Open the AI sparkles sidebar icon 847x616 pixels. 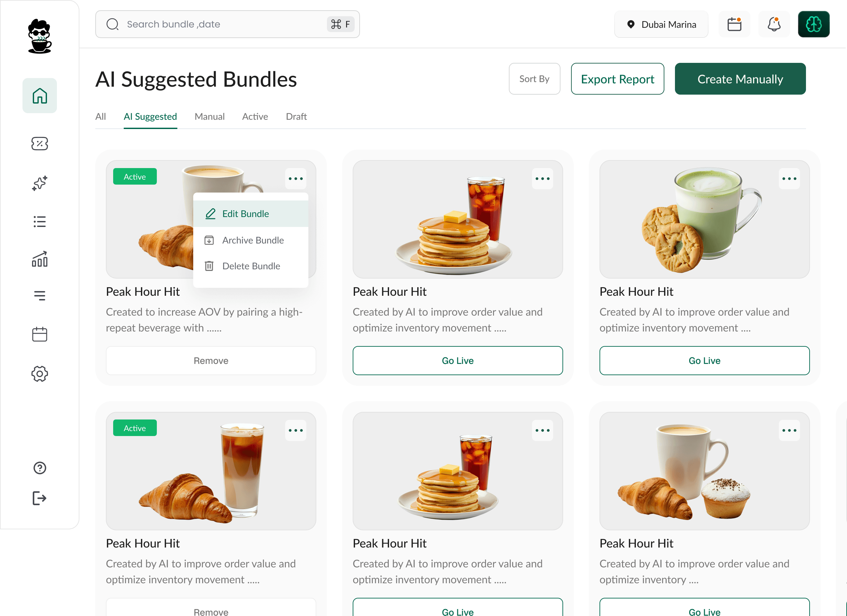pos(40,183)
